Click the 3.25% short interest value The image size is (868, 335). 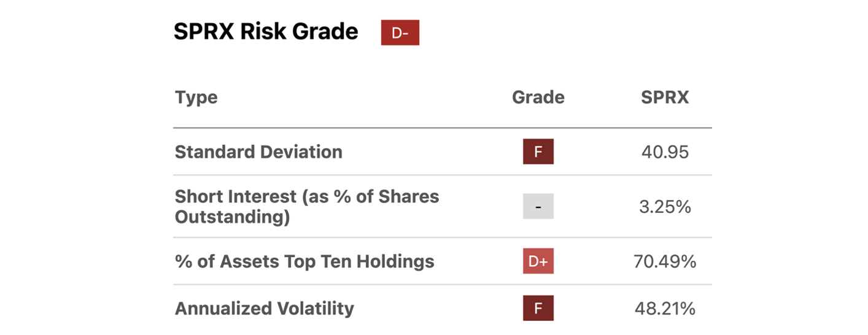click(665, 207)
